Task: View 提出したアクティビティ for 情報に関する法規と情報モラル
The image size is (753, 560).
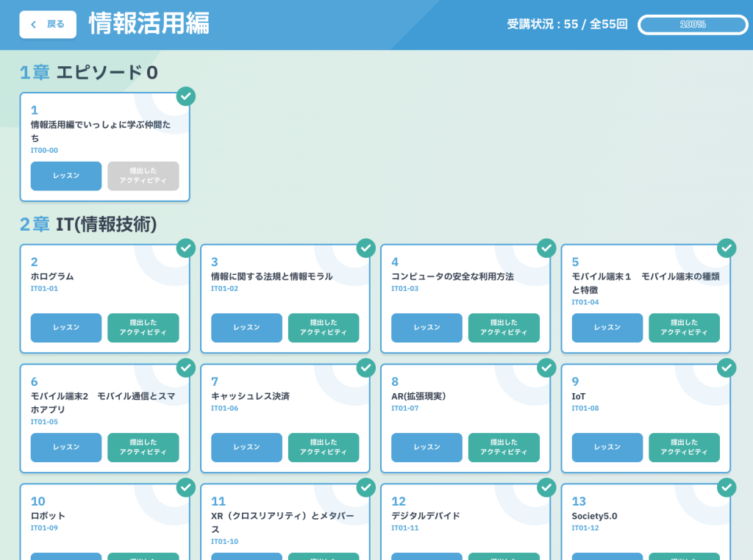Action: [324, 328]
